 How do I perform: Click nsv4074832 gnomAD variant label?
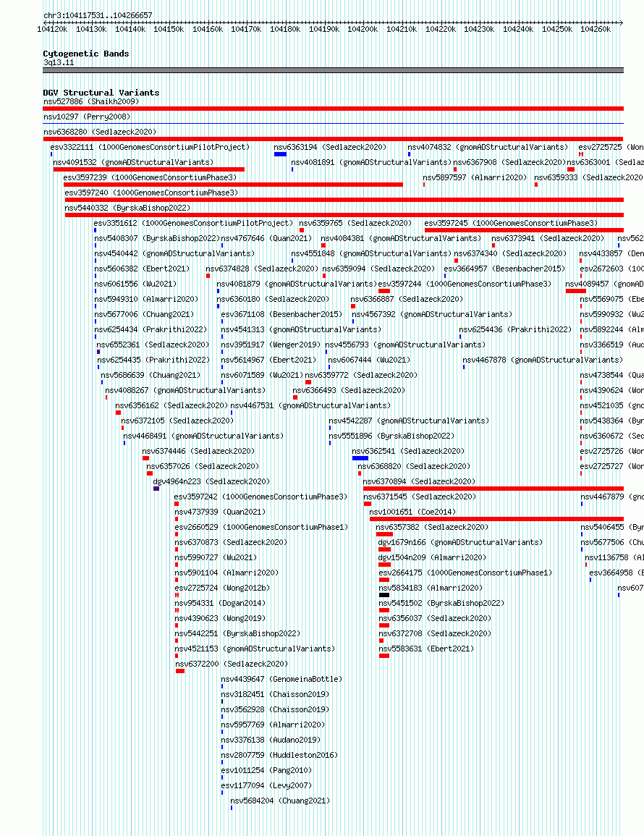(x=488, y=147)
